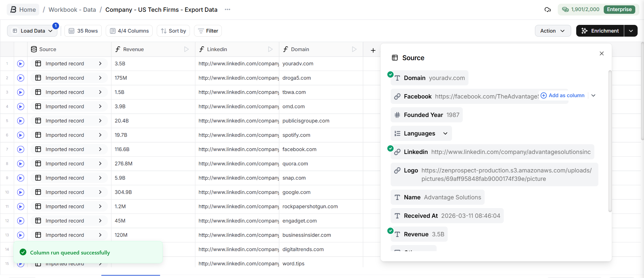
Task: Select the Domain column header
Action: pyautogui.click(x=321, y=49)
